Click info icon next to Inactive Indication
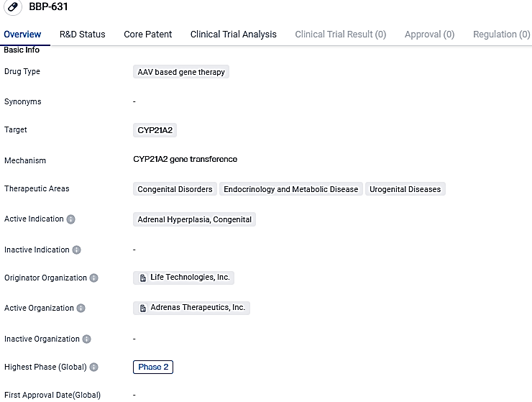This screenshot has height=402, width=532. click(x=77, y=250)
